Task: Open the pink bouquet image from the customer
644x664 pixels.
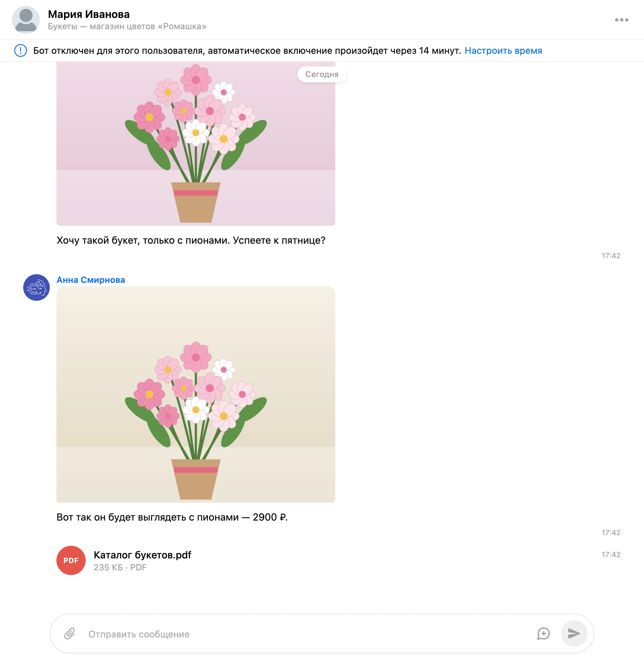Action: tap(196, 144)
